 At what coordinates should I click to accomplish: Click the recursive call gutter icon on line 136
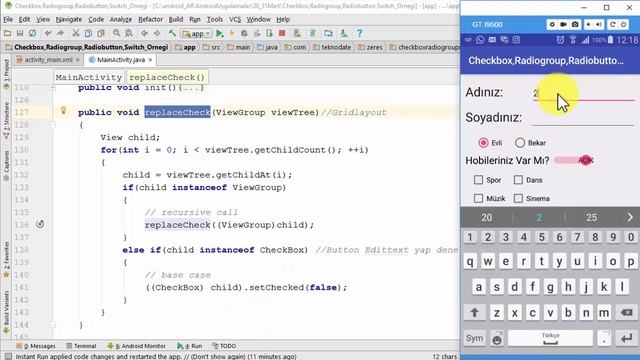[40, 224]
